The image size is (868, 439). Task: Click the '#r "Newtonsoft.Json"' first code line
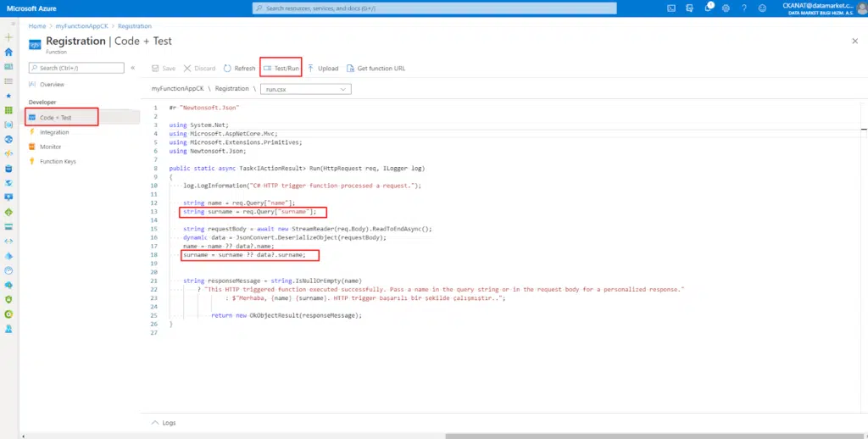(x=204, y=108)
